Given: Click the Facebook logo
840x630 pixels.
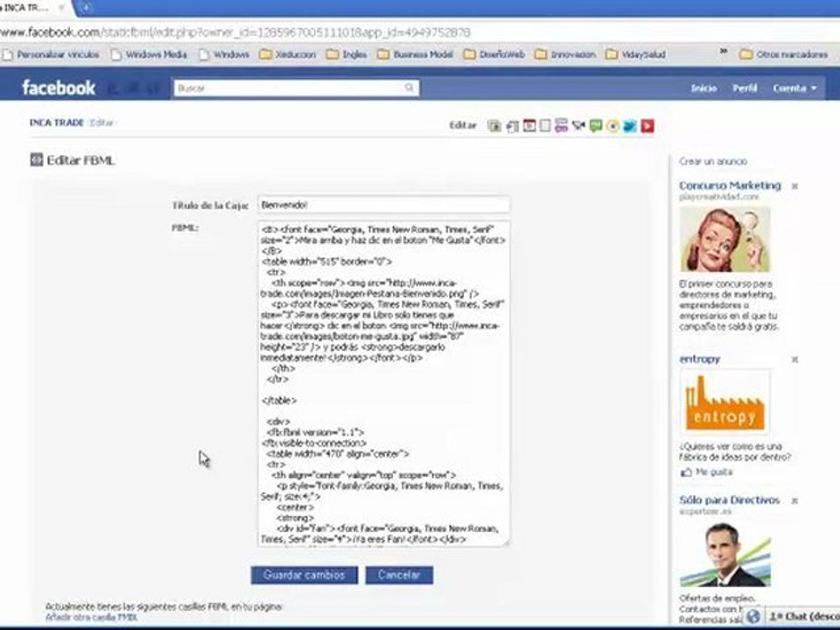Looking at the screenshot, I should click(59, 87).
